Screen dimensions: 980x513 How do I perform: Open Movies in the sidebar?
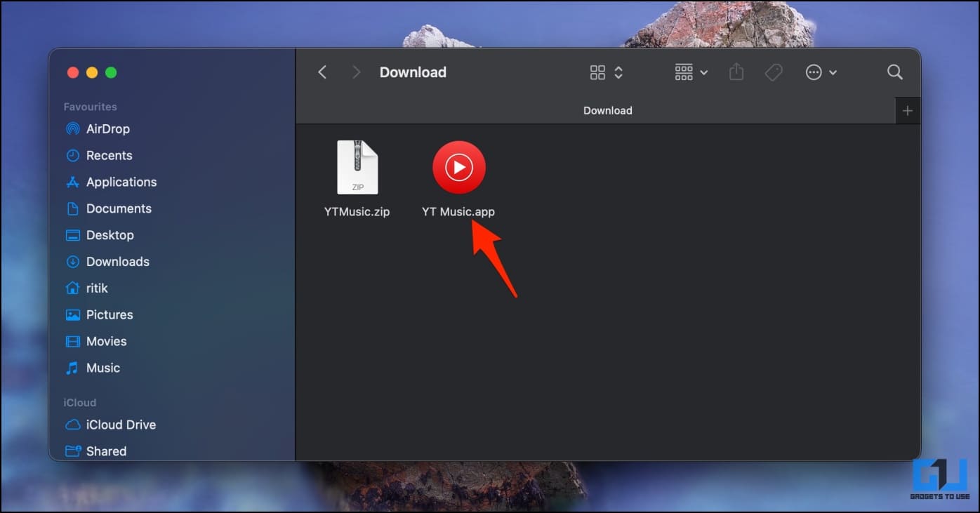pyautogui.click(x=96, y=342)
